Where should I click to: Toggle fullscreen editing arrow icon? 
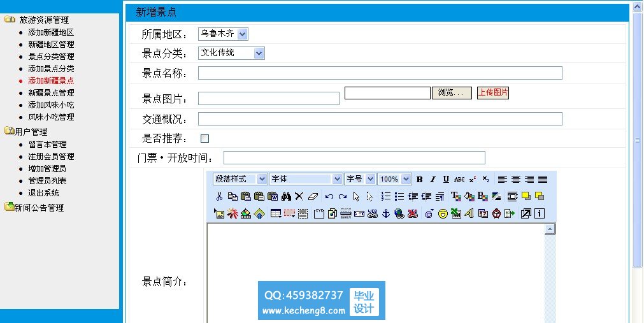pos(526,213)
